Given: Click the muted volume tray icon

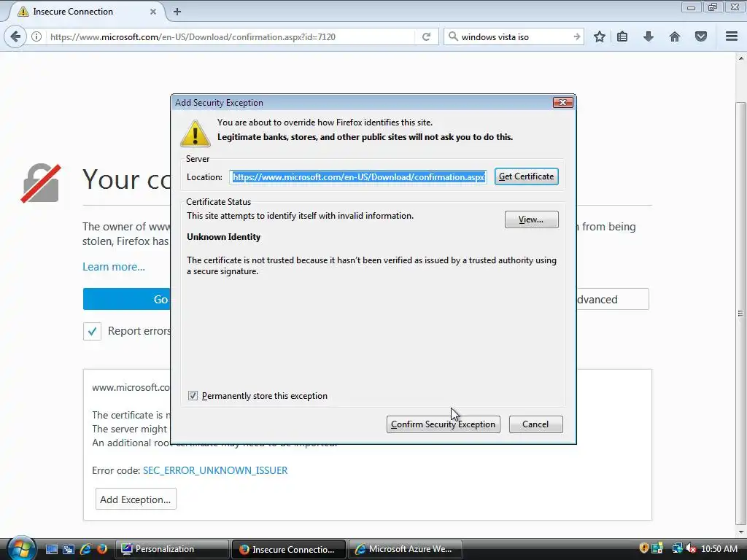Looking at the screenshot, I should coord(692,548).
